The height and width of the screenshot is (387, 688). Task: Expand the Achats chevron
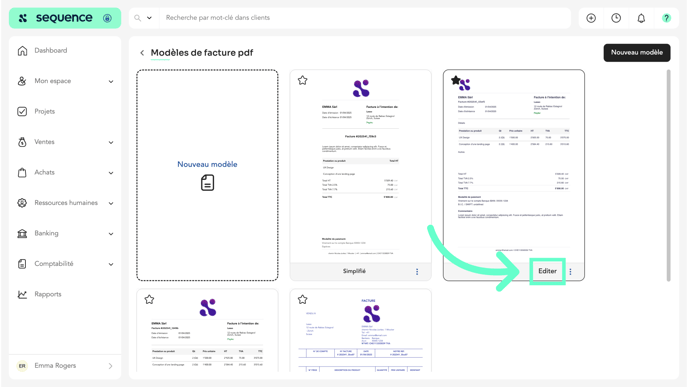pos(111,173)
